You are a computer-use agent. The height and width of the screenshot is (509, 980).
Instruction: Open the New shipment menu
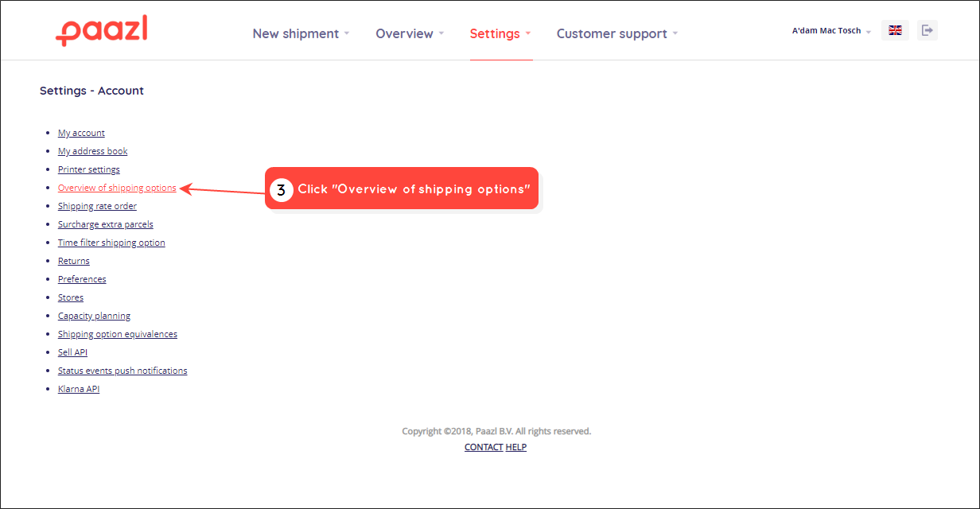(301, 33)
